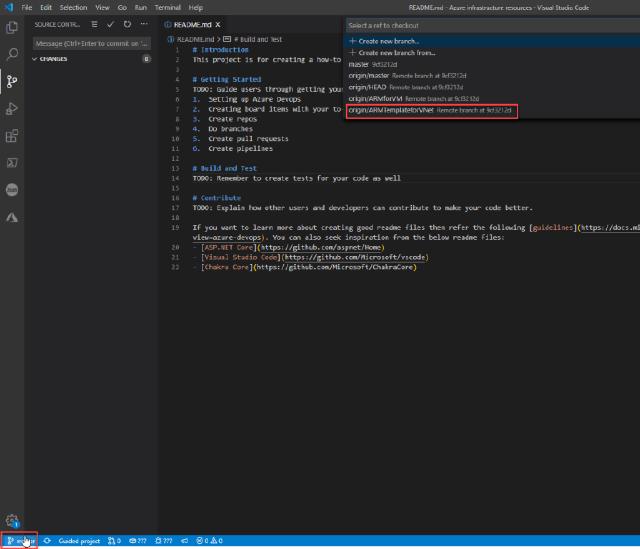Select the Source Control activity icon
Image resolution: width=640 pixels, height=549 pixels.
point(12,82)
